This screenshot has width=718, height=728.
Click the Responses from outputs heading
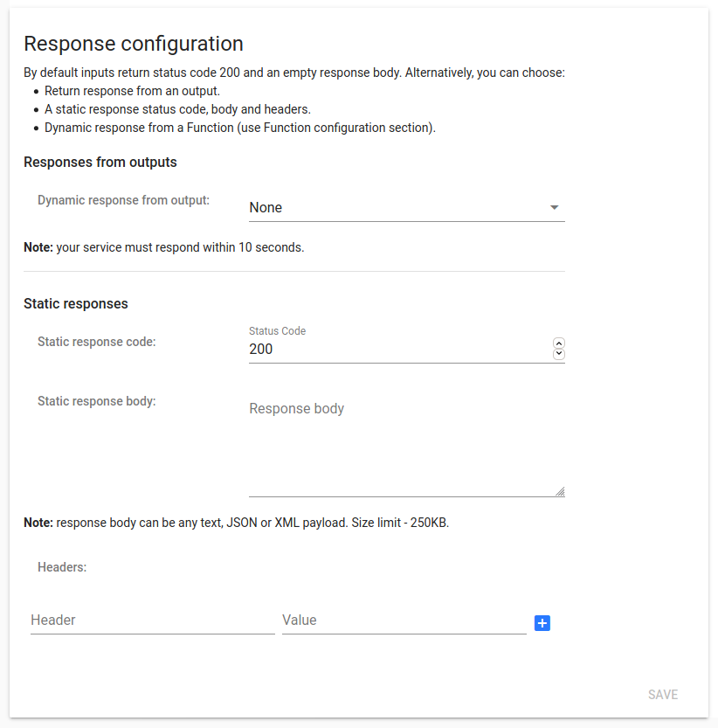coord(100,162)
